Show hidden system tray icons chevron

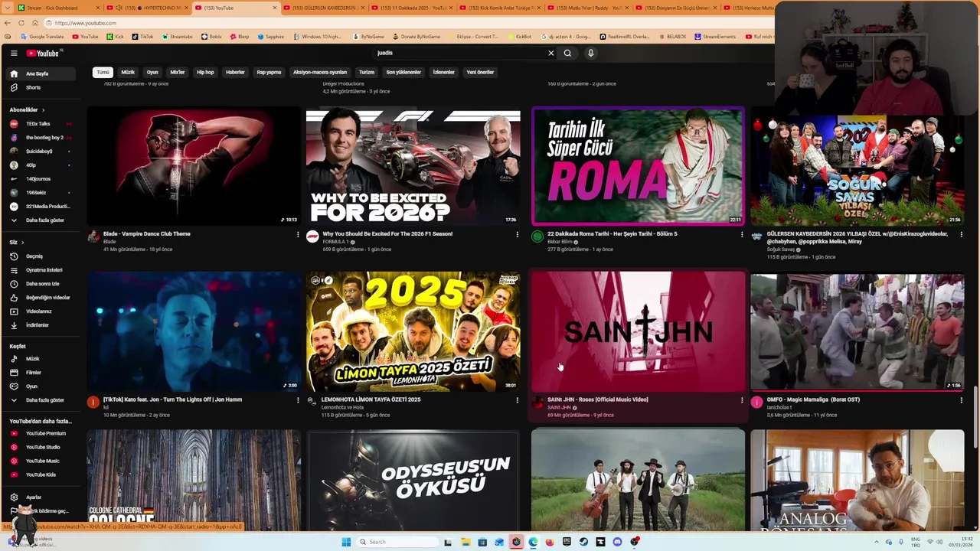(x=877, y=542)
